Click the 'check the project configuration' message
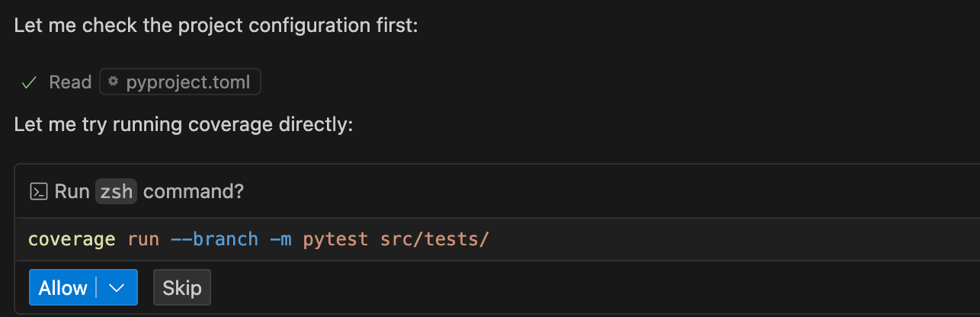The image size is (980, 317). point(216,25)
